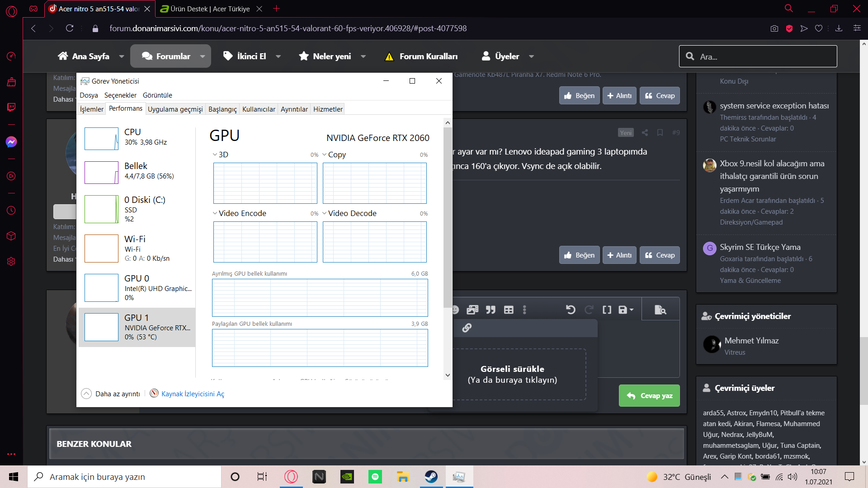The width and height of the screenshot is (868, 488).
Task: Click the green Cevap yaz button
Action: click(649, 396)
